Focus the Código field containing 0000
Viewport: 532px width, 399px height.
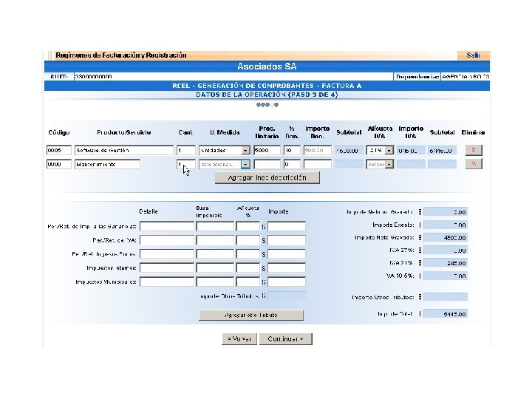point(59,164)
